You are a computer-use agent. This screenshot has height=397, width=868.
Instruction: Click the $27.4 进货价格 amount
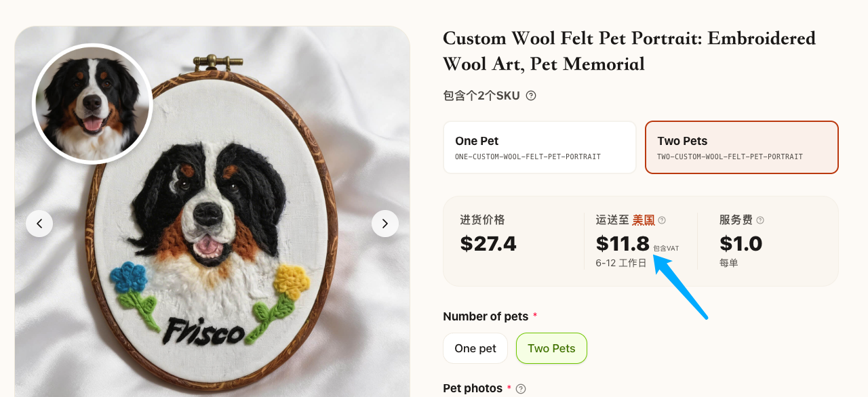488,243
